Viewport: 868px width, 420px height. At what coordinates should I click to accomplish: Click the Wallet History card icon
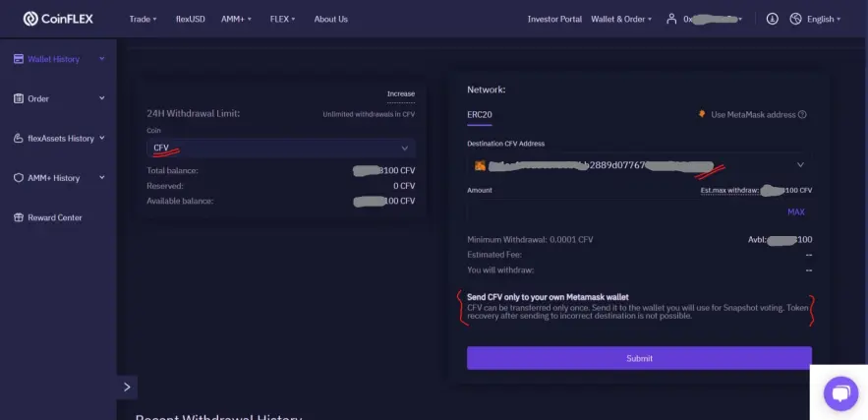point(19,59)
